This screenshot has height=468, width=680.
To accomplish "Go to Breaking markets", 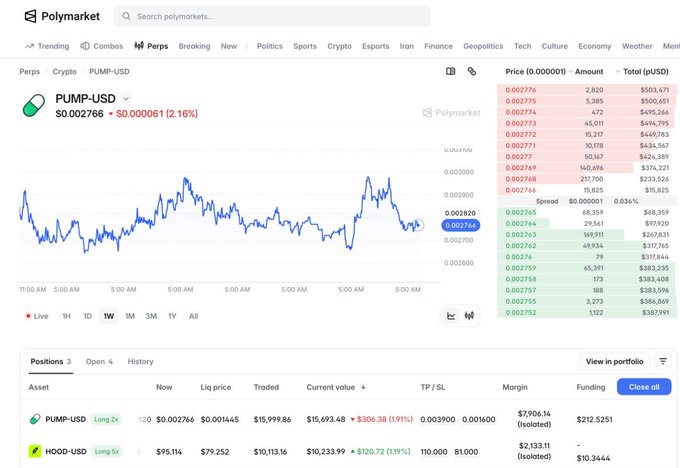I will [194, 46].
